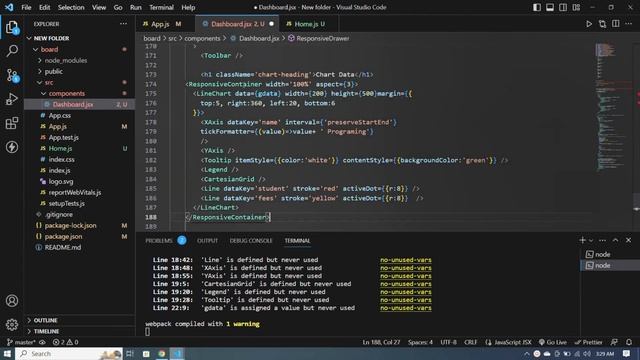Click the Windows Start button

coord(7,353)
